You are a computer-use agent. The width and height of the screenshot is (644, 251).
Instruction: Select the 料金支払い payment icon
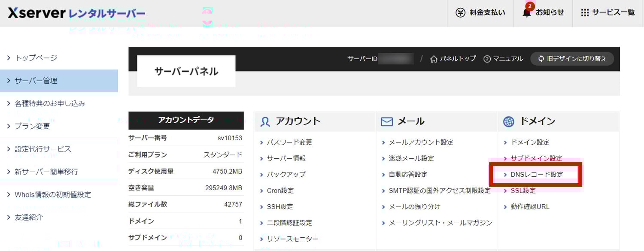pos(460,13)
